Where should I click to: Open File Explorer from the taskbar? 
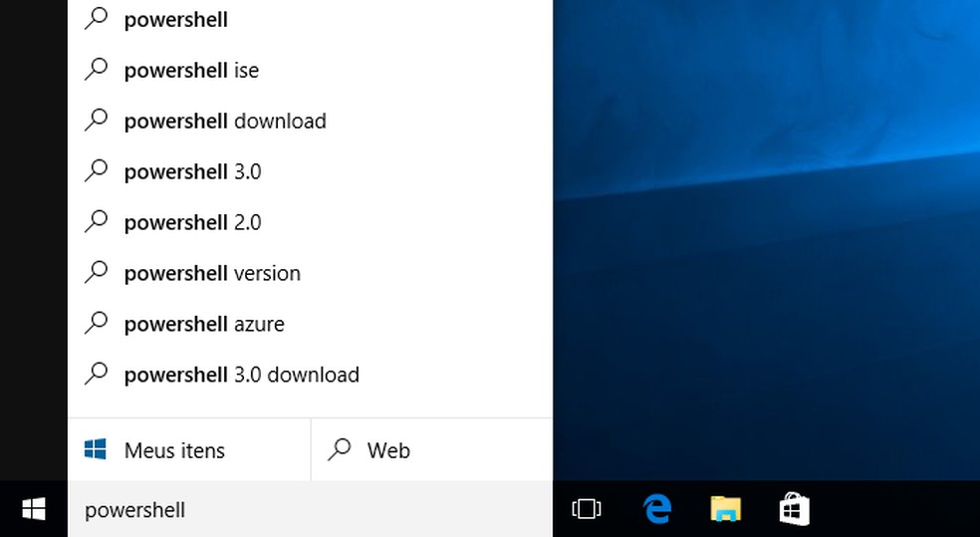pos(726,509)
